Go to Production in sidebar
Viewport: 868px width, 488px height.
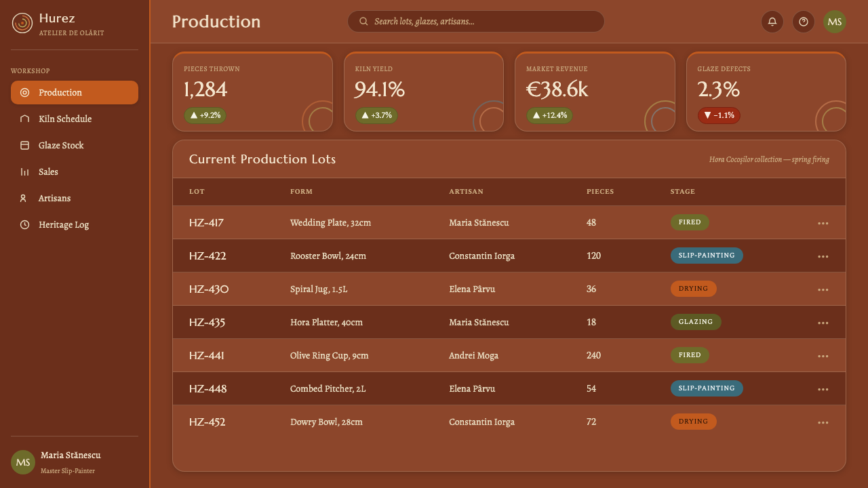pyautogui.click(x=75, y=93)
